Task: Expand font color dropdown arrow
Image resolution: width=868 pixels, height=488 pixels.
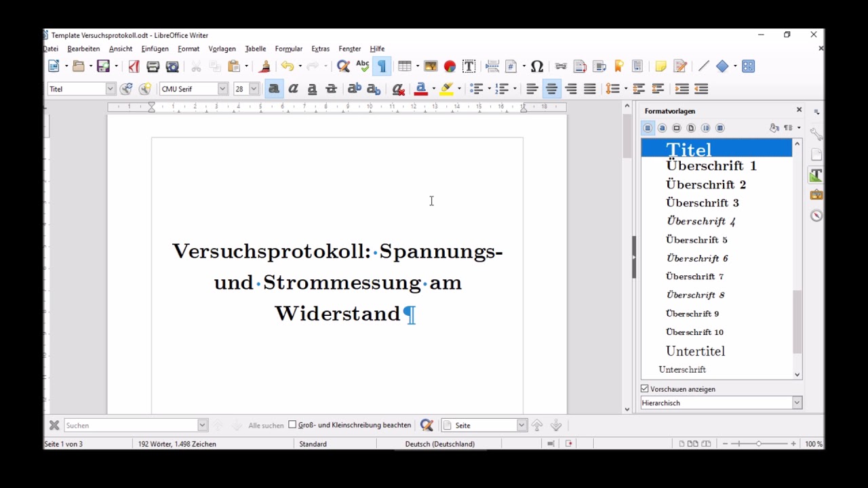Action: 433,89
